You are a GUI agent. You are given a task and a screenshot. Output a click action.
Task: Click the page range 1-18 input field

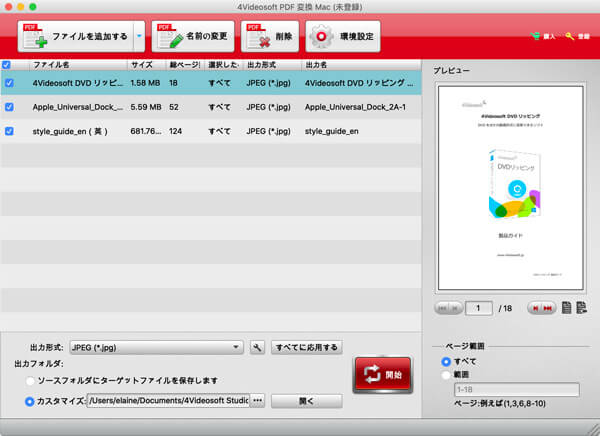(517, 390)
